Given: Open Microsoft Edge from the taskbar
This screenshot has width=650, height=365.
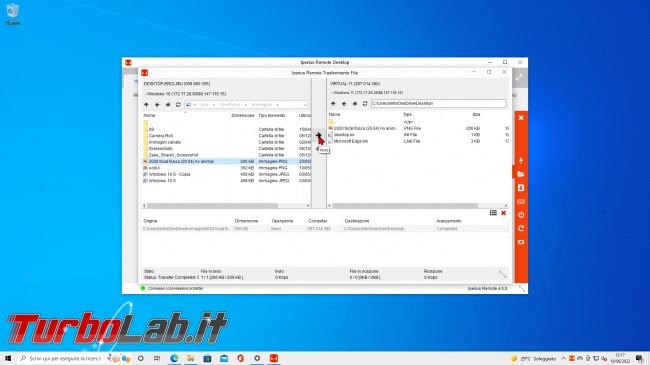Looking at the screenshot, I should pyautogui.click(x=174, y=358).
